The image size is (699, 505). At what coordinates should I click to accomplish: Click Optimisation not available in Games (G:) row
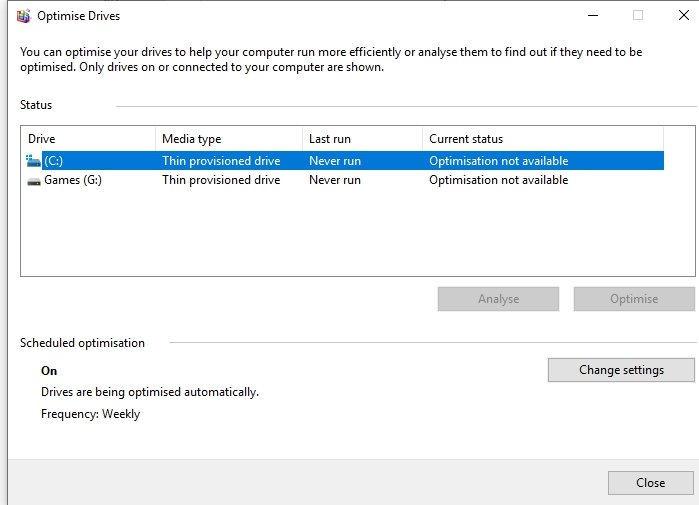click(498, 180)
